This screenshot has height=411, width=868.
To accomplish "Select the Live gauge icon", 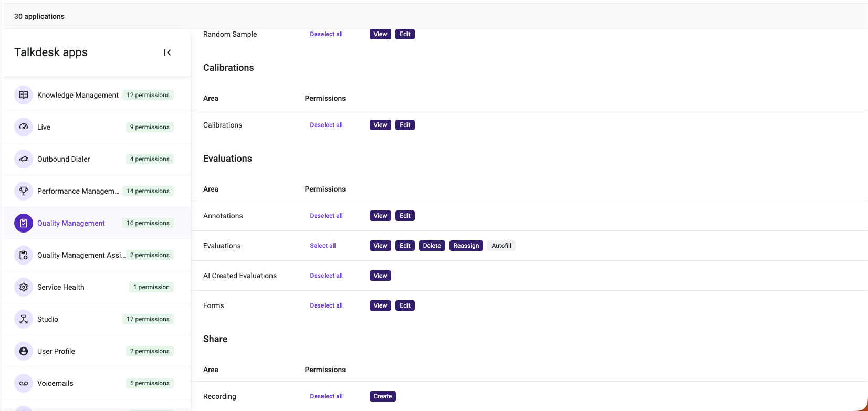I will (x=24, y=127).
